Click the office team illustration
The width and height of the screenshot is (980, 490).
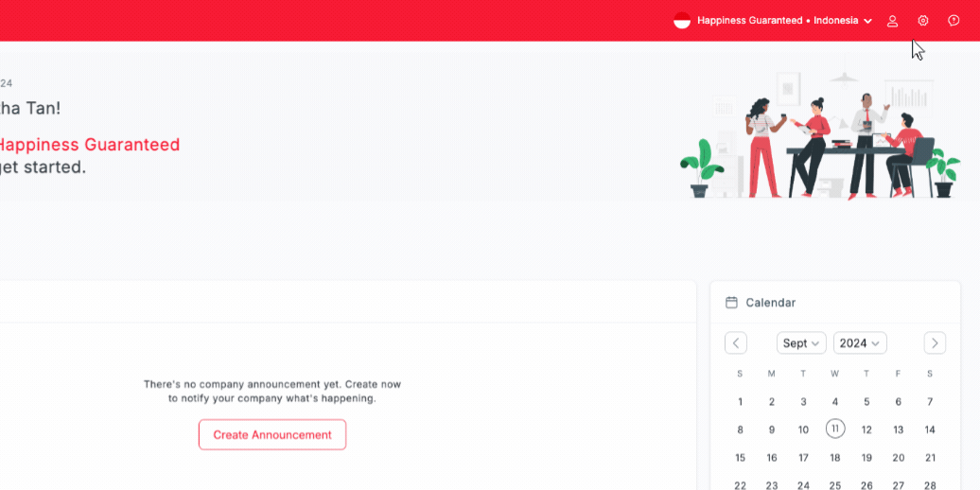tap(821, 135)
